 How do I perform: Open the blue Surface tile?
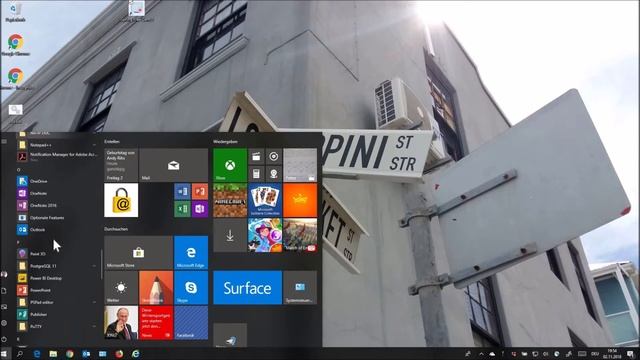click(247, 287)
